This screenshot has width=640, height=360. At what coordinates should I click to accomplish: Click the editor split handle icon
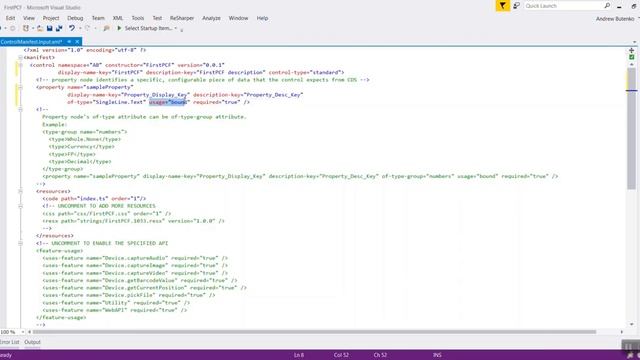point(631,50)
